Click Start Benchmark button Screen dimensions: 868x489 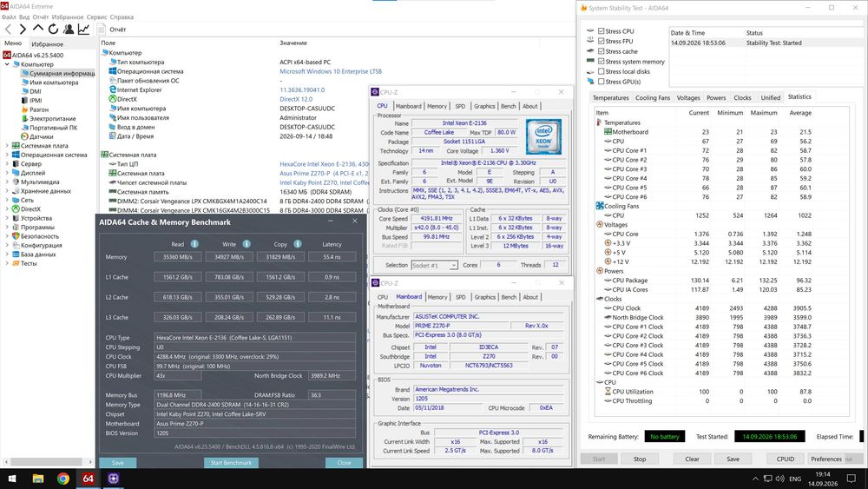(x=231, y=462)
